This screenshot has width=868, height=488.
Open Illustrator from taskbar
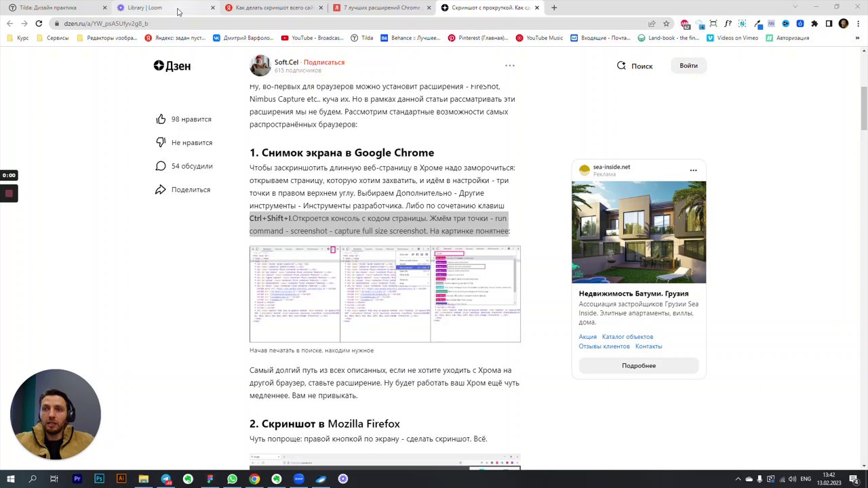[x=121, y=479]
